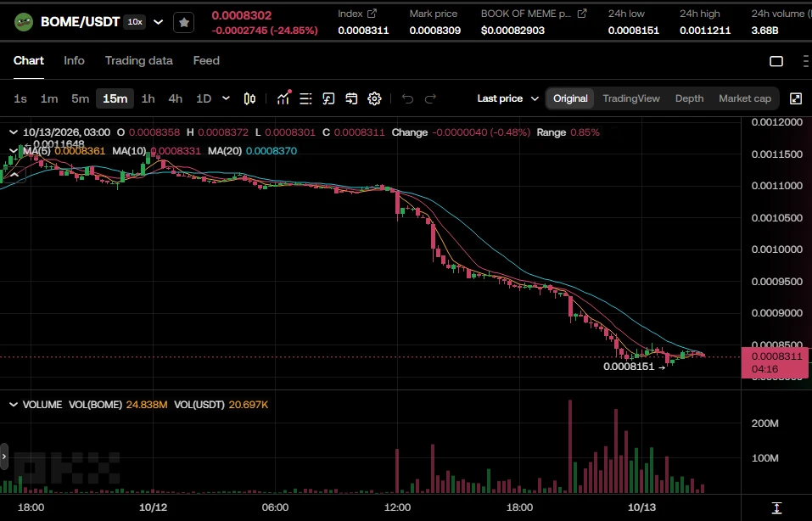This screenshot has width=812, height=521.
Task: Select the 1m timeframe
Action: (x=49, y=98)
